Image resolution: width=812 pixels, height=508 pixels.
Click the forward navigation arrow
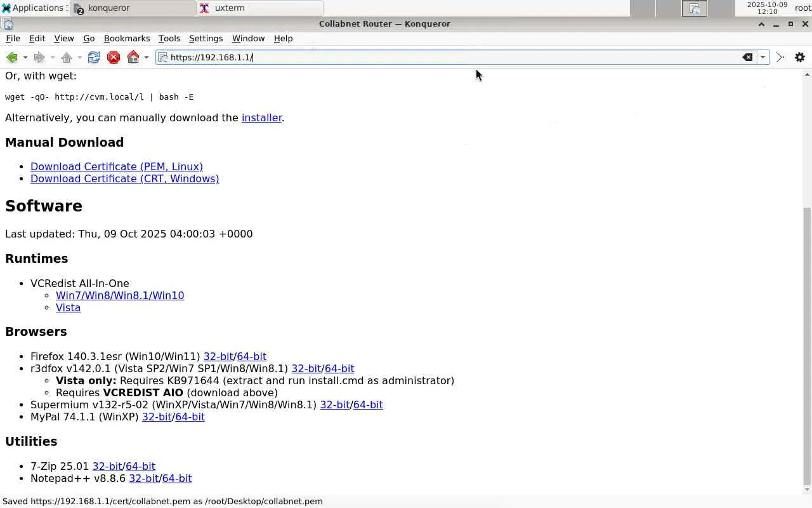pos(39,57)
